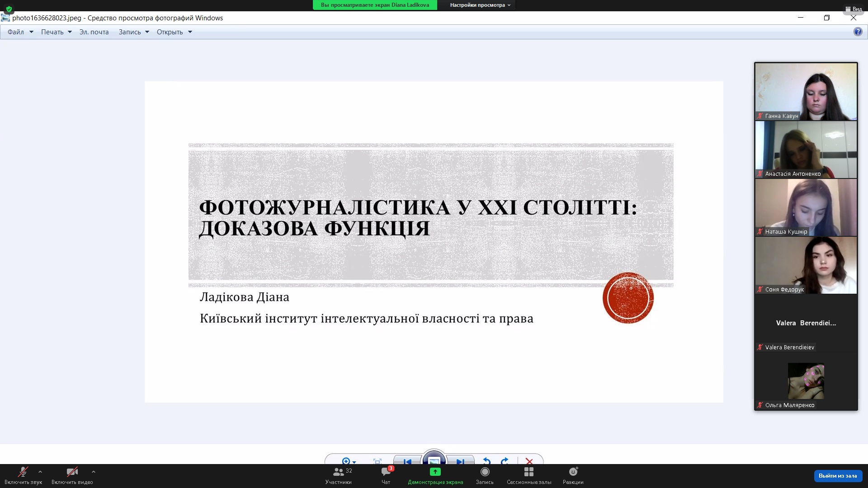
Task: Click the green Демонстрация экрана icon
Action: [435, 472]
